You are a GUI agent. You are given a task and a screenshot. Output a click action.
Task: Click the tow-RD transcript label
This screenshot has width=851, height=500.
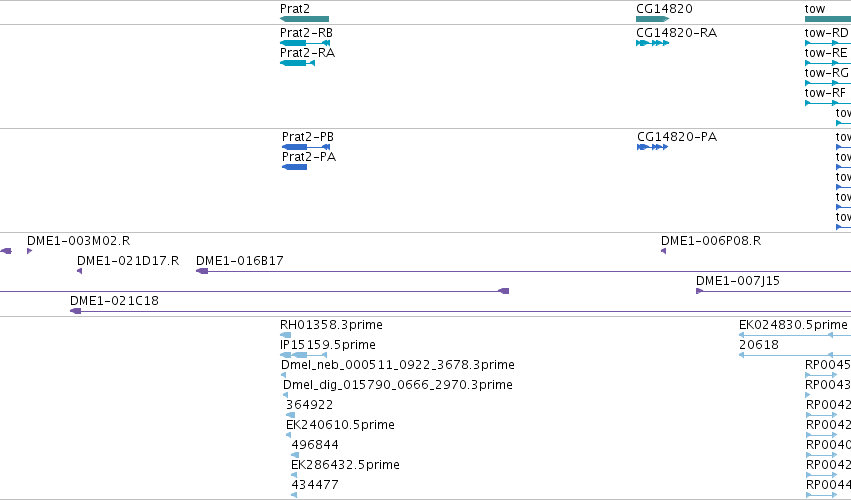[x=826, y=33]
